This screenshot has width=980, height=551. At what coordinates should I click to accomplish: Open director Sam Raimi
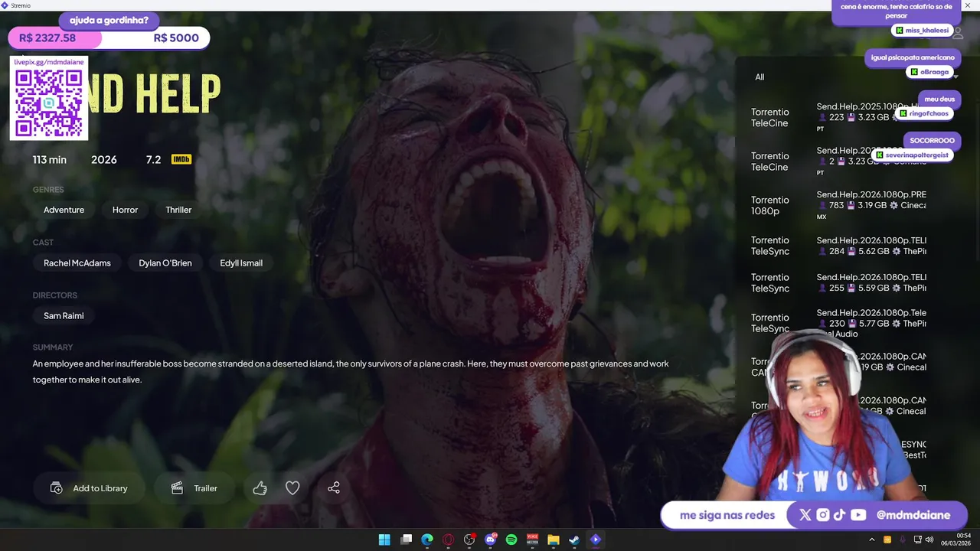[64, 315]
